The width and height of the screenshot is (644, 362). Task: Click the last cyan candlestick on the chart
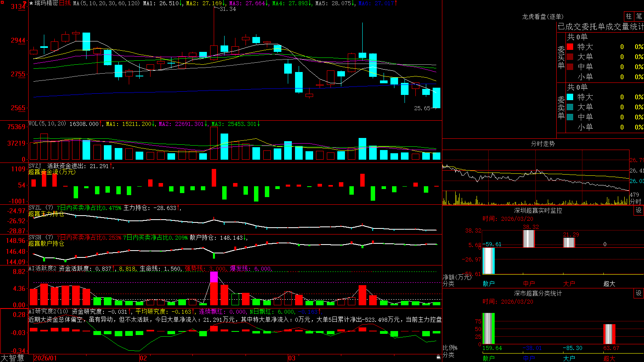coord(436,98)
